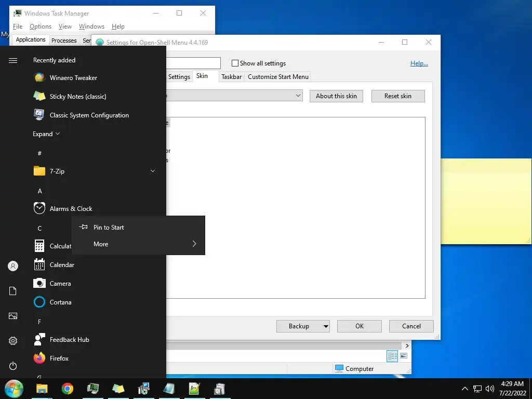
Task: Switch to the Applications tab
Action: 31,39
